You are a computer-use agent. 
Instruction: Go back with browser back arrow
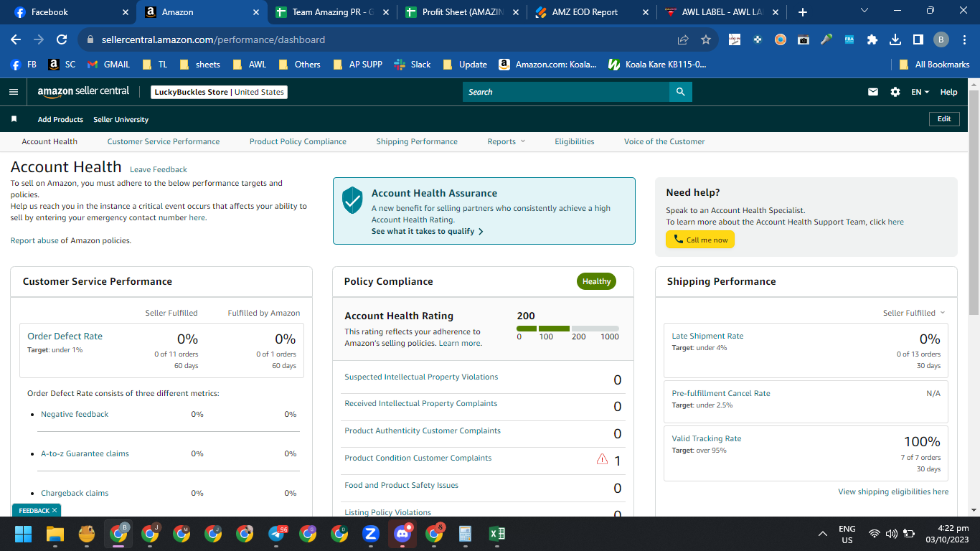pyautogui.click(x=16, y=40)
